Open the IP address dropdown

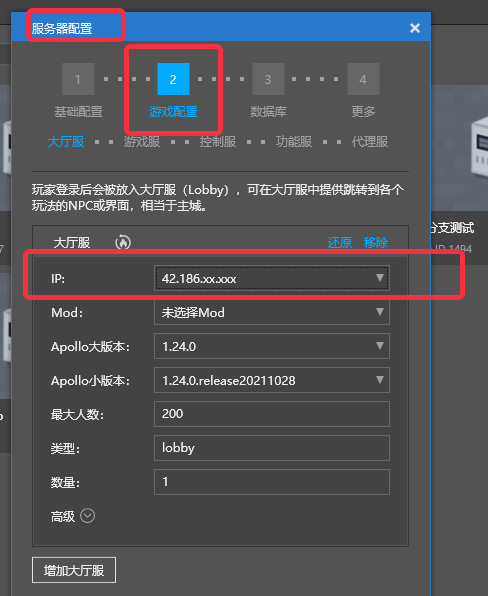(272, 278)
